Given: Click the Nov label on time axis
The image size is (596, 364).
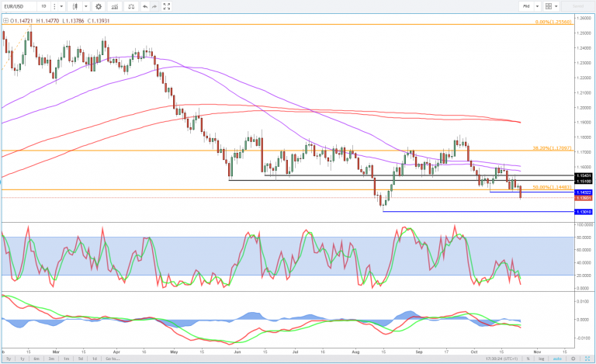Looking at the screenshot, I should 537,352.
